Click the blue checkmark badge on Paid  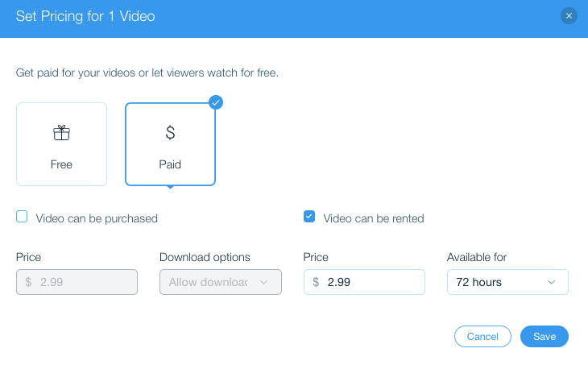click(216, 102)
